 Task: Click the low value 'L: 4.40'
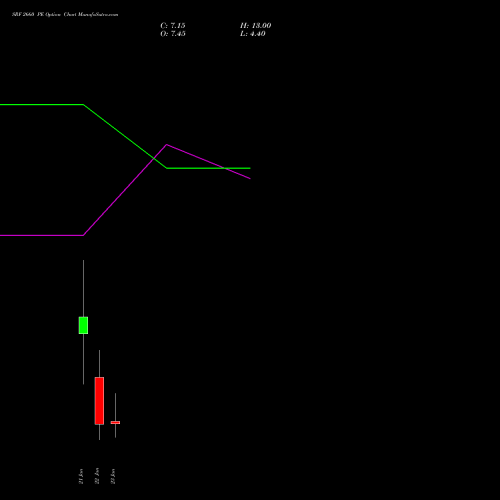[253, 34]
